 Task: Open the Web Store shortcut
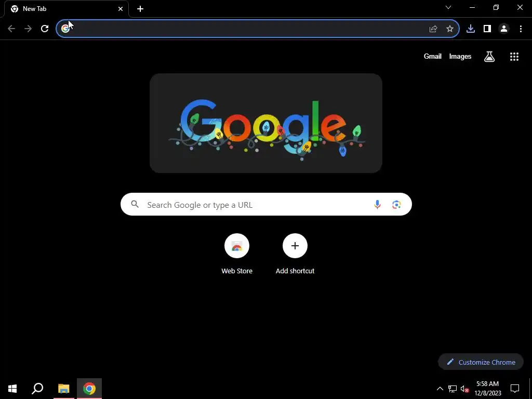pos(237,254)
